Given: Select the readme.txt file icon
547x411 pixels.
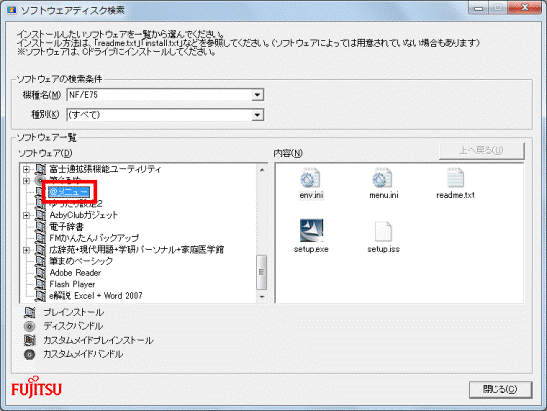Looking at the screenshot, I should [455, 178].
